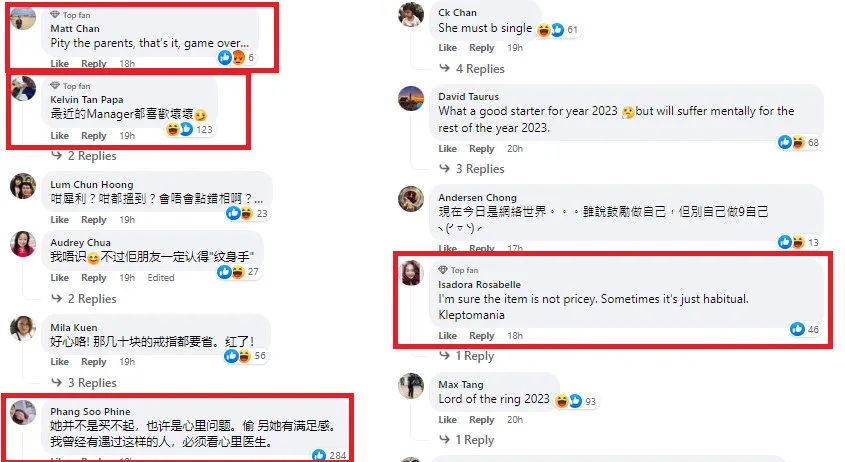The width and height of the screenshot is (845, 462).
Task: Expand 4 Replies under Ck Chan's comment
Action: 472,69
